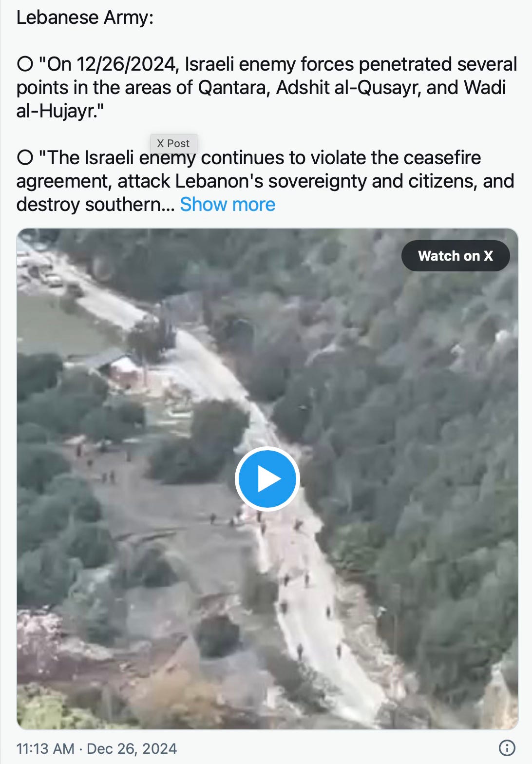This screenshot has height=764, width=532.
Task: Click the X Post tooltip label
Action: pos(173,143)
